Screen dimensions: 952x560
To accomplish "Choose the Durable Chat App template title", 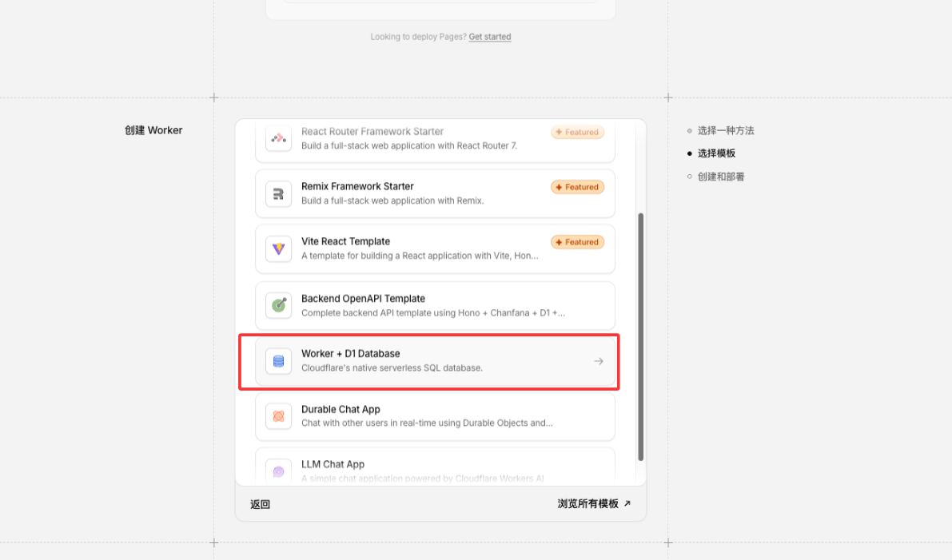I will pos(341,409).
